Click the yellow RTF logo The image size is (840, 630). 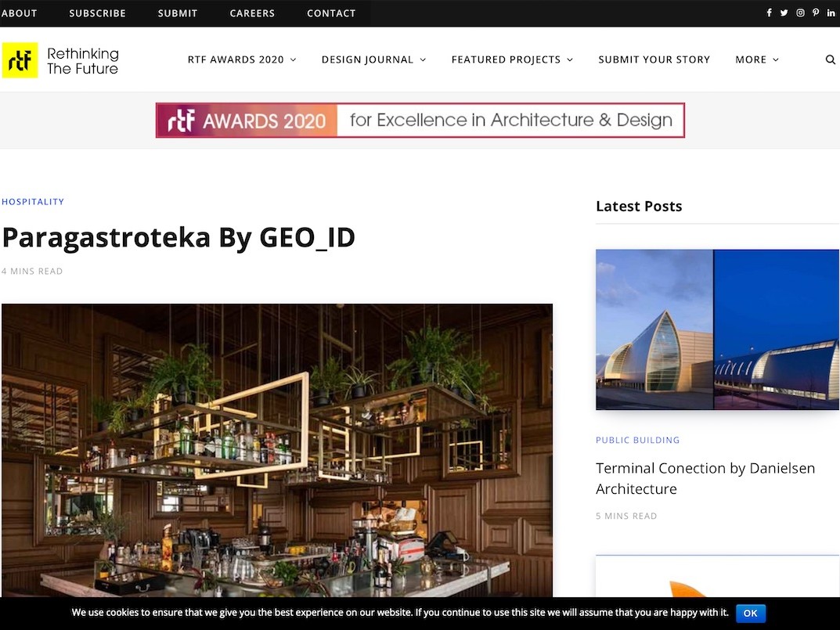click(20, 60)
